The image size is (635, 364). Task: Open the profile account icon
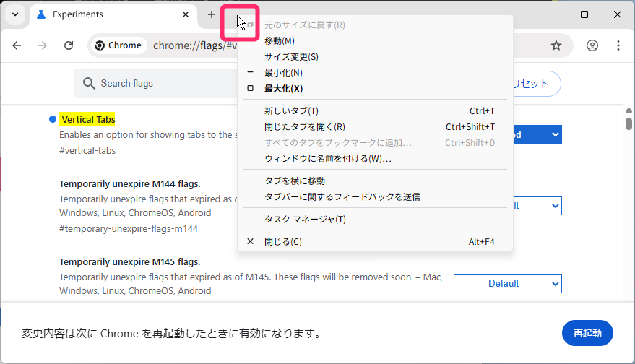click(x=592, y=45)
